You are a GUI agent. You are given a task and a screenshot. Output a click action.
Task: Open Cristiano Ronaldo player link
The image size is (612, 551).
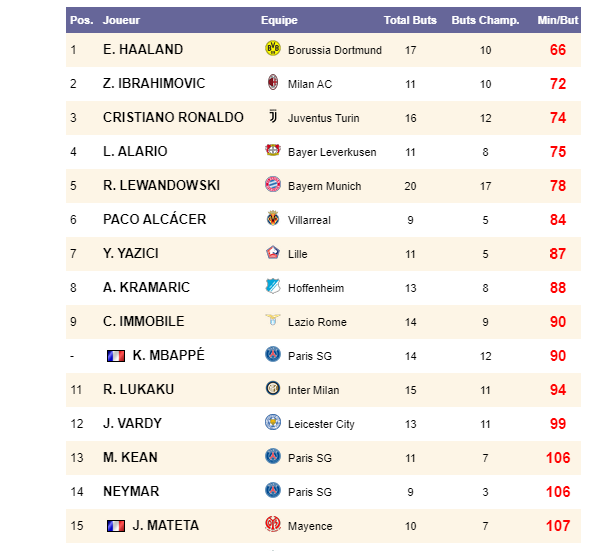tap(173, 118)
